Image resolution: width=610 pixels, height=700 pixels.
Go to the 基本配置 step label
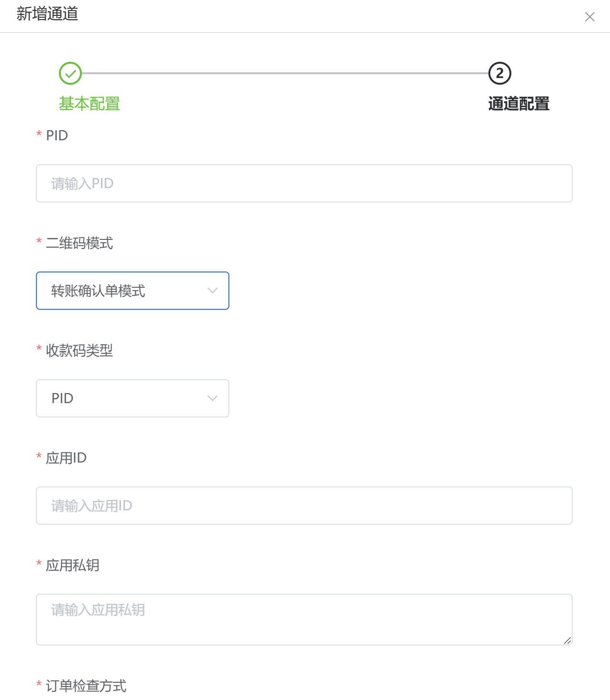90,103
